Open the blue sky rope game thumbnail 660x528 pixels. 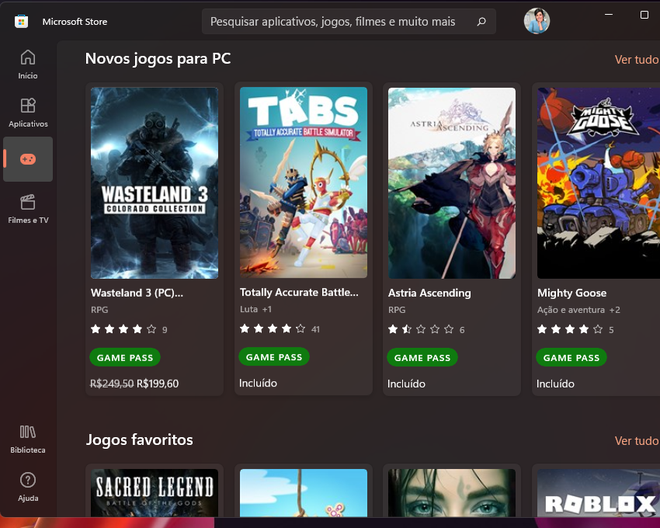pyautogui.click(x=303, y=493)
